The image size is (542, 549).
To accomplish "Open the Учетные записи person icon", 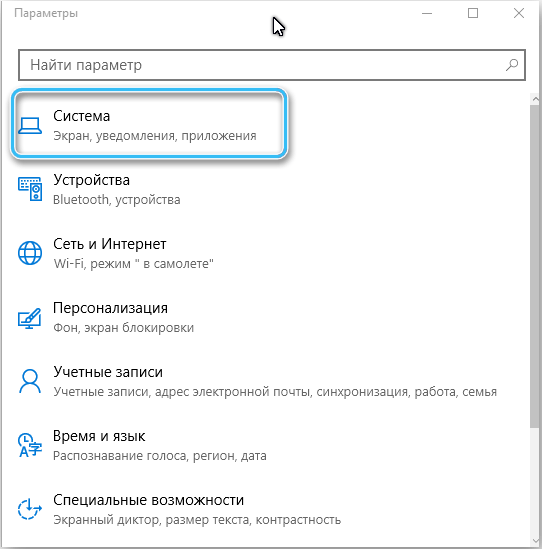I will click(x=30, y=381).
